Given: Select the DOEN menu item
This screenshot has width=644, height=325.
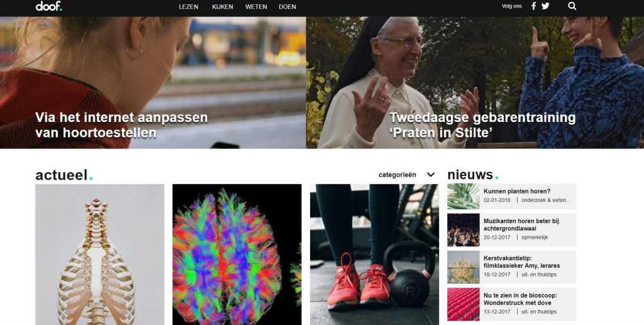Looking at the screenshot, I should [287, 6].
